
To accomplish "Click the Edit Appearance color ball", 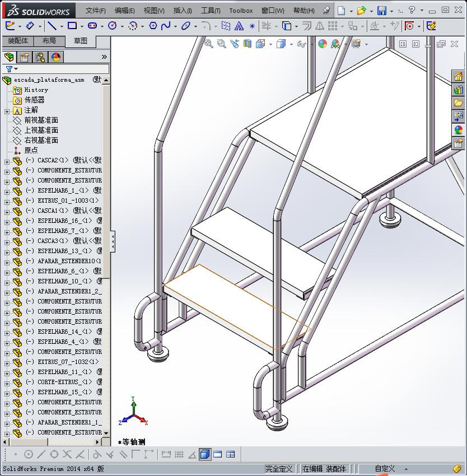I will [x=323, y=44].
